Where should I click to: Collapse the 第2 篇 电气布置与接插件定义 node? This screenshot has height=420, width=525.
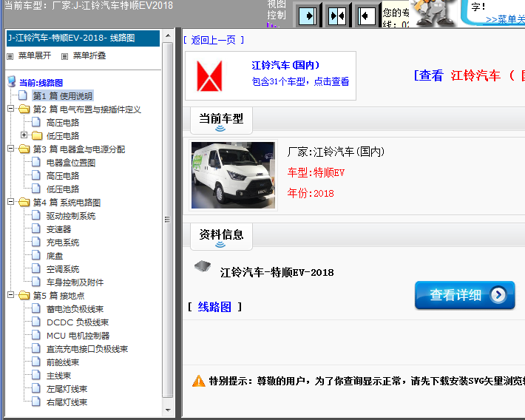pyautogui.click(x=10, y=109)
